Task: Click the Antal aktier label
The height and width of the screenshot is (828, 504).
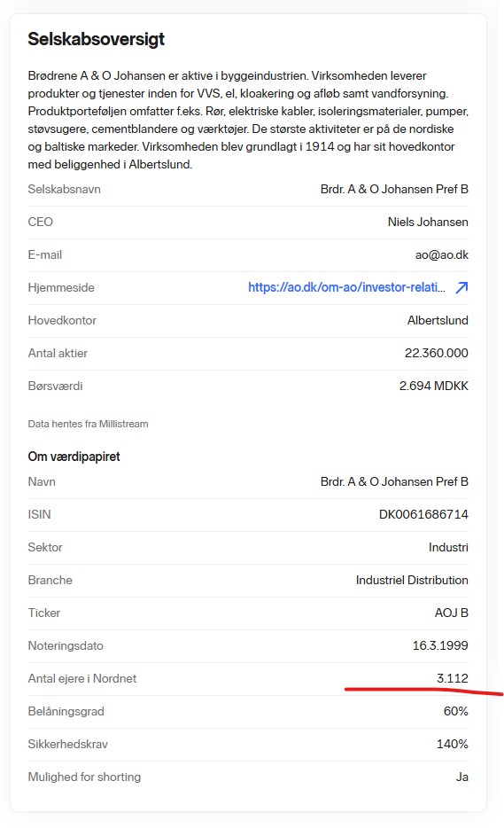Action: 58,353
